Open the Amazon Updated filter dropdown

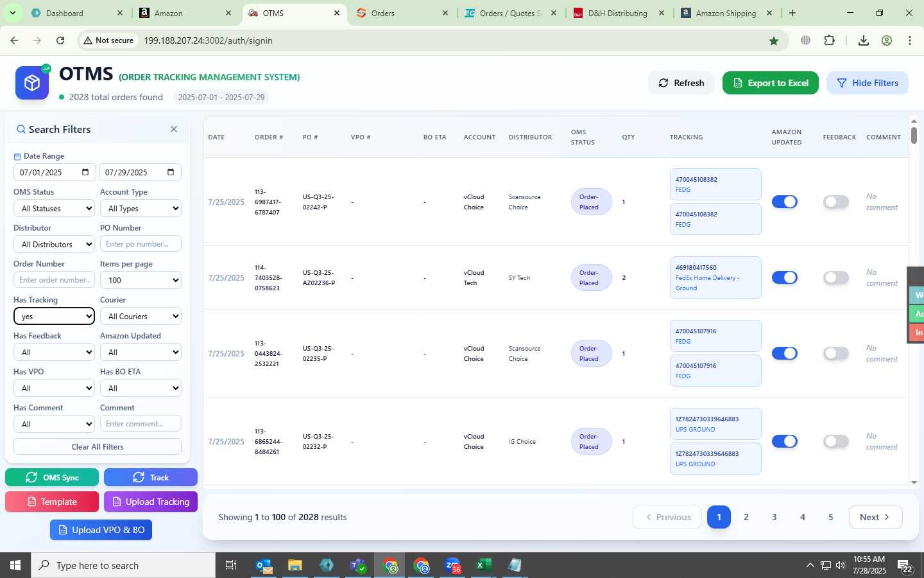pyautogui.click(x=141, y=352)
